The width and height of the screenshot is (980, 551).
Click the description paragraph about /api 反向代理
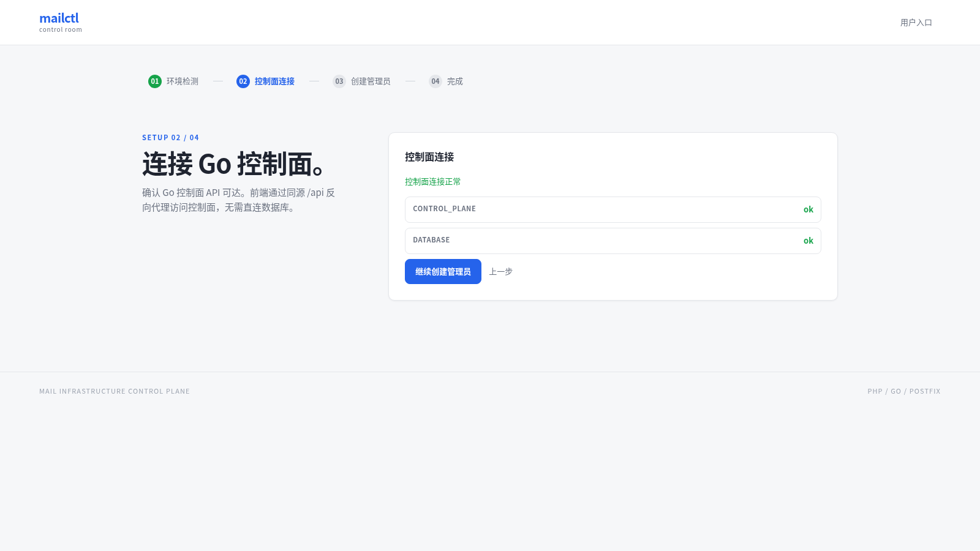(x=239, y=200)
